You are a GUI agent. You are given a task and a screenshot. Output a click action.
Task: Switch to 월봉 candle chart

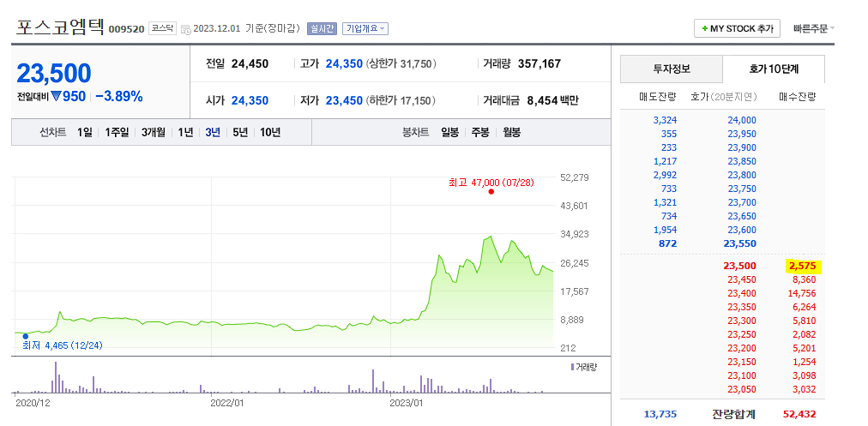[x=512, y=132]
